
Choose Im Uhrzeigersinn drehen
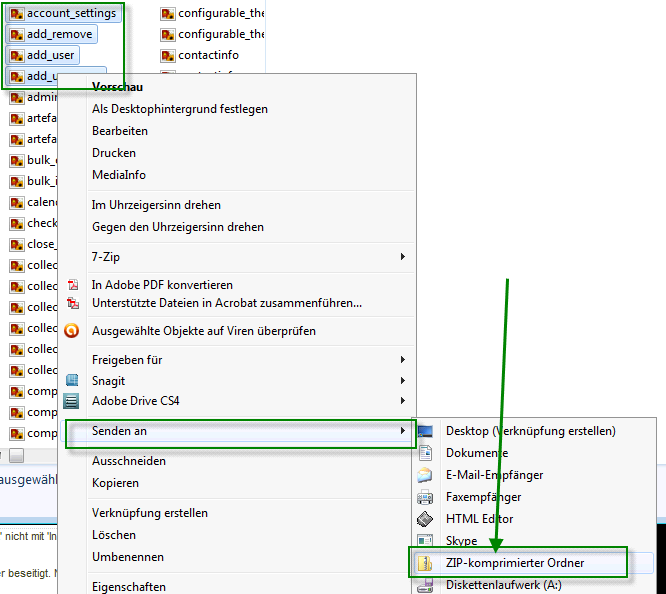(x=156, y=205)
